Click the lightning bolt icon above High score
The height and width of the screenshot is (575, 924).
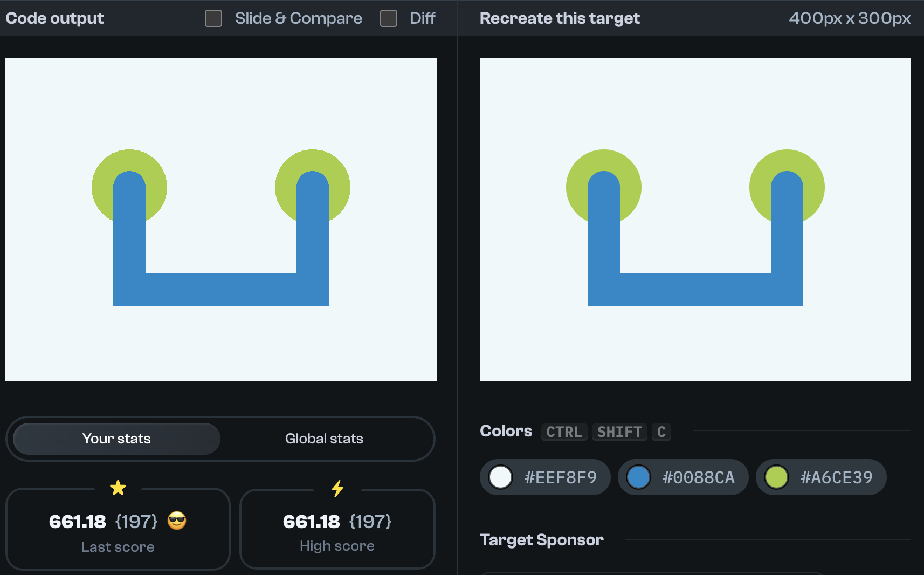coord(337,489)
